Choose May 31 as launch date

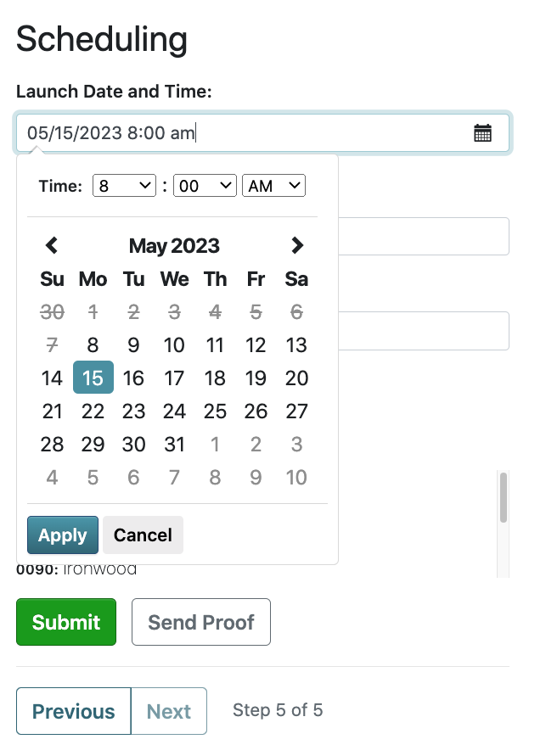tap(174, 444)
